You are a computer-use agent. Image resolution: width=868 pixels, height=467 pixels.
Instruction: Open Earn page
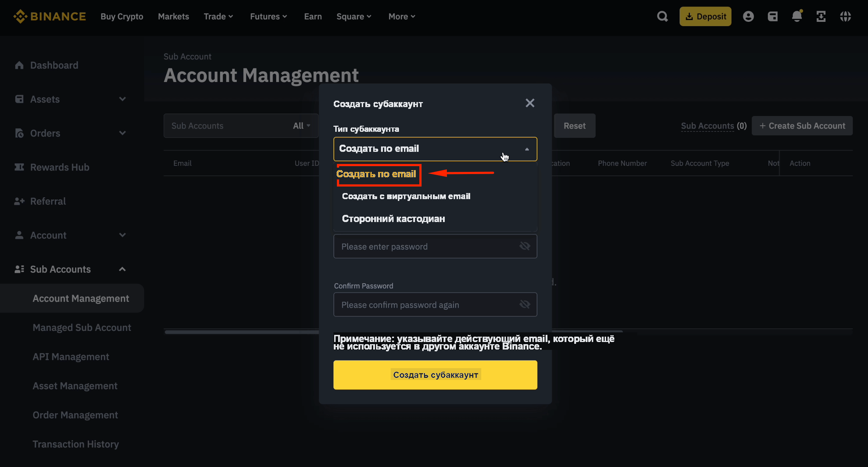click(x=313, y=16)
